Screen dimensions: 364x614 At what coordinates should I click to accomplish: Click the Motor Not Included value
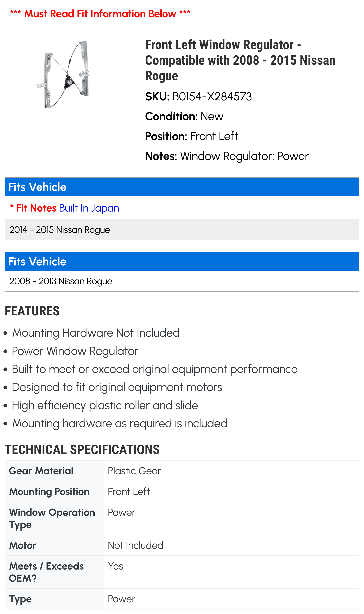click(x=136, y=545)
